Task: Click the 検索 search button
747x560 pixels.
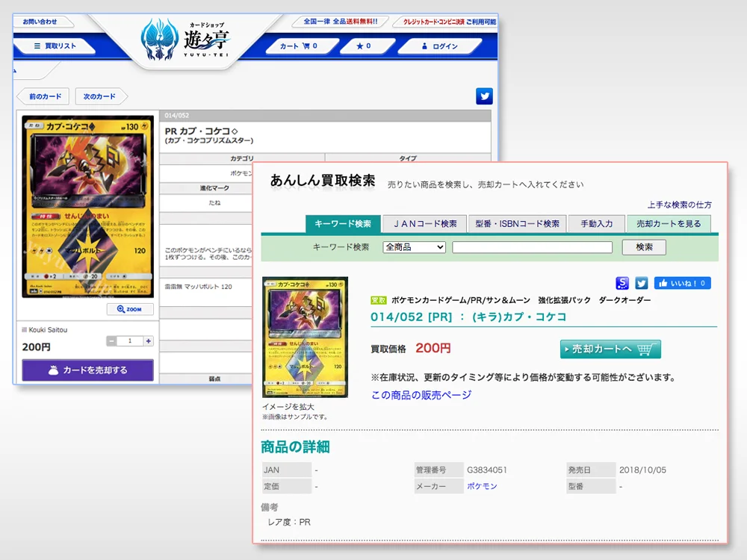Action: (x=644, y=247)
